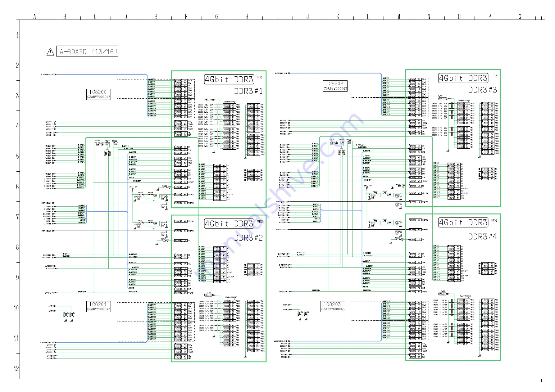This screenshot has width=555, height=392.
Task: Select part number C3ABVY000043 under IC8203
Action: coord(333,309)
